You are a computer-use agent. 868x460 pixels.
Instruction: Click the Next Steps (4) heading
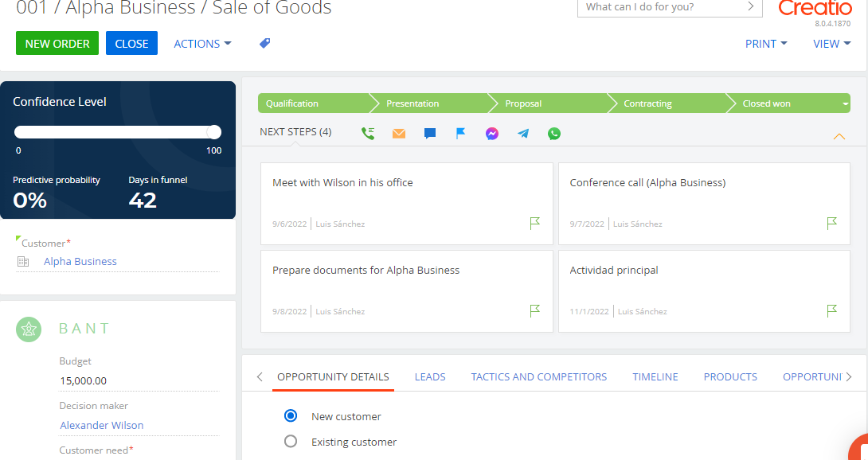(295, 132)
